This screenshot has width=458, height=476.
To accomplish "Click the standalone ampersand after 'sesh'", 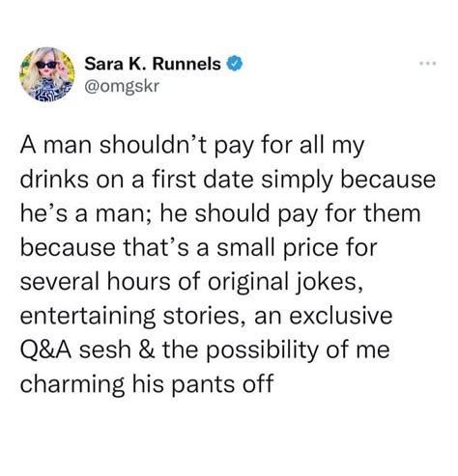I will (x=147, y=350).
